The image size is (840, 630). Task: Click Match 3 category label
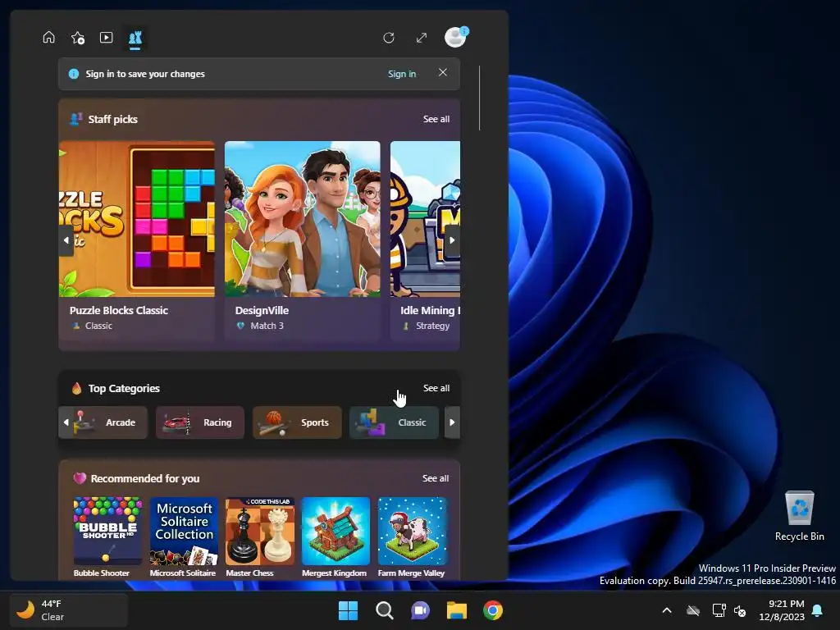267,326
